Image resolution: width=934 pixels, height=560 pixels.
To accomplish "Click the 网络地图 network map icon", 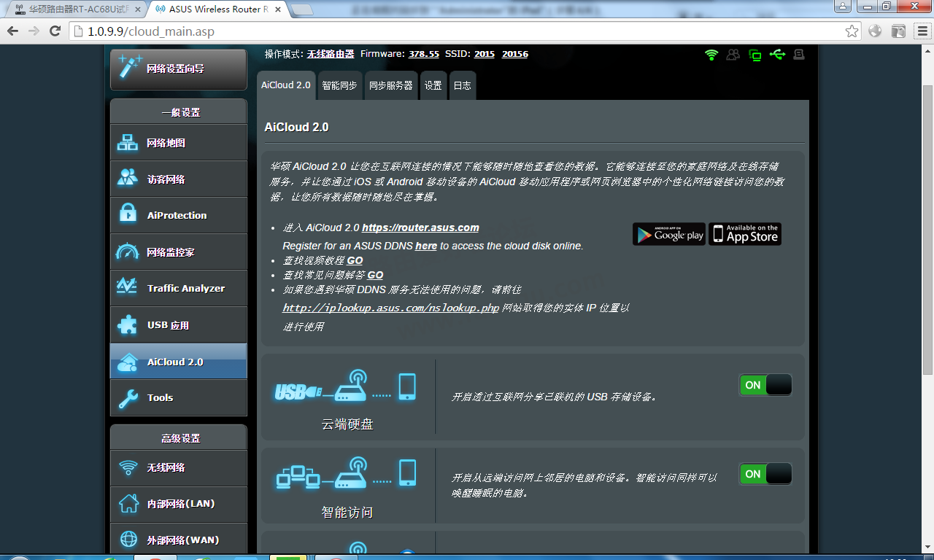I will pos(128,143).
